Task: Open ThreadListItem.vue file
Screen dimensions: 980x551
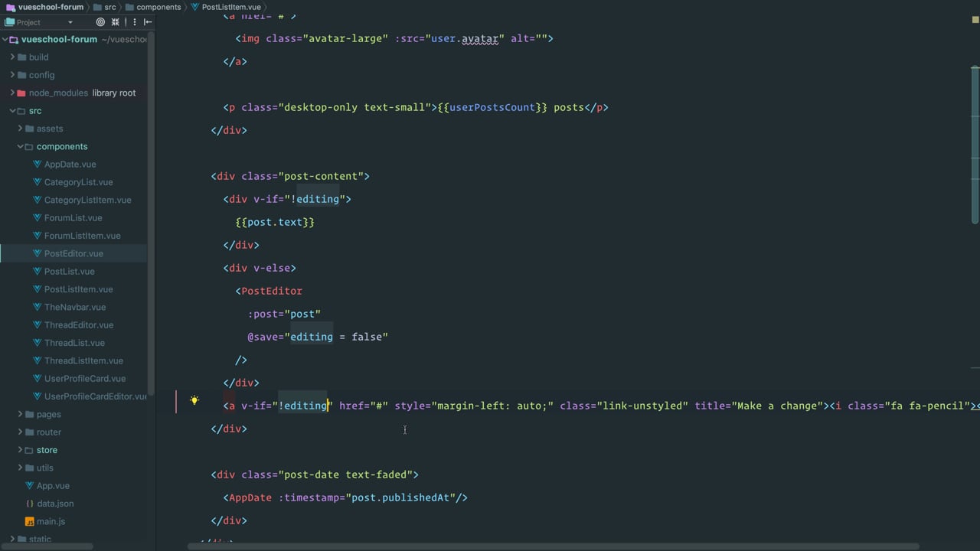Action: [83, 360]
